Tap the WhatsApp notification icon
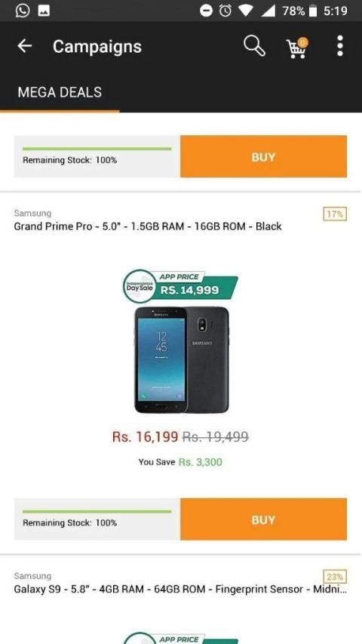 point(22,11)
